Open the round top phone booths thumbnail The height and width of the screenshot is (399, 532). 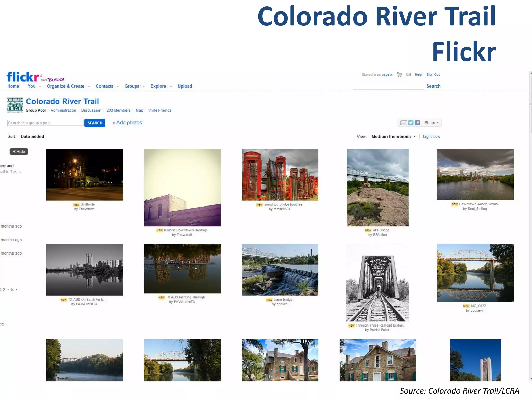tap(280, 175)
